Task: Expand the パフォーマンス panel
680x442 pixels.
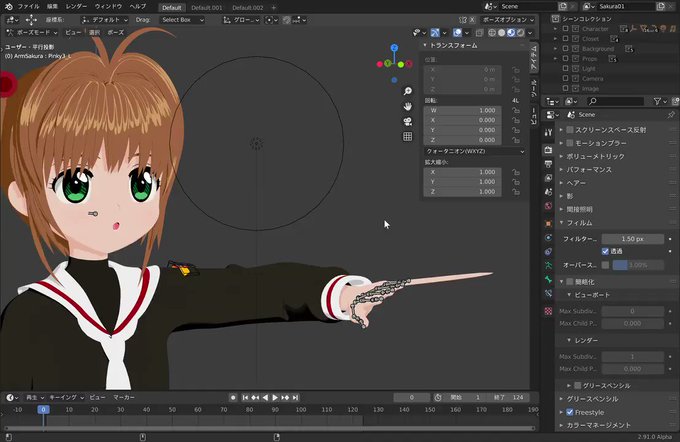Action: tap(561, 170)
